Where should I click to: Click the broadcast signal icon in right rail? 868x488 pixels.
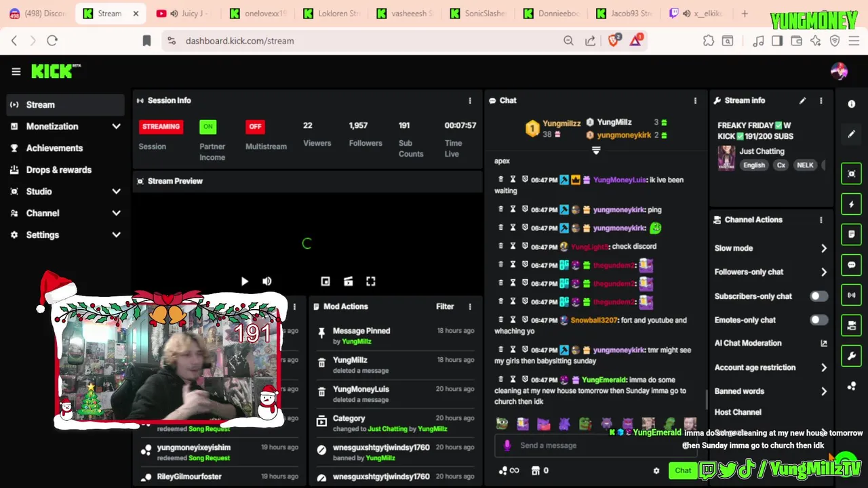pyautogui.click(x=852, y=295)
